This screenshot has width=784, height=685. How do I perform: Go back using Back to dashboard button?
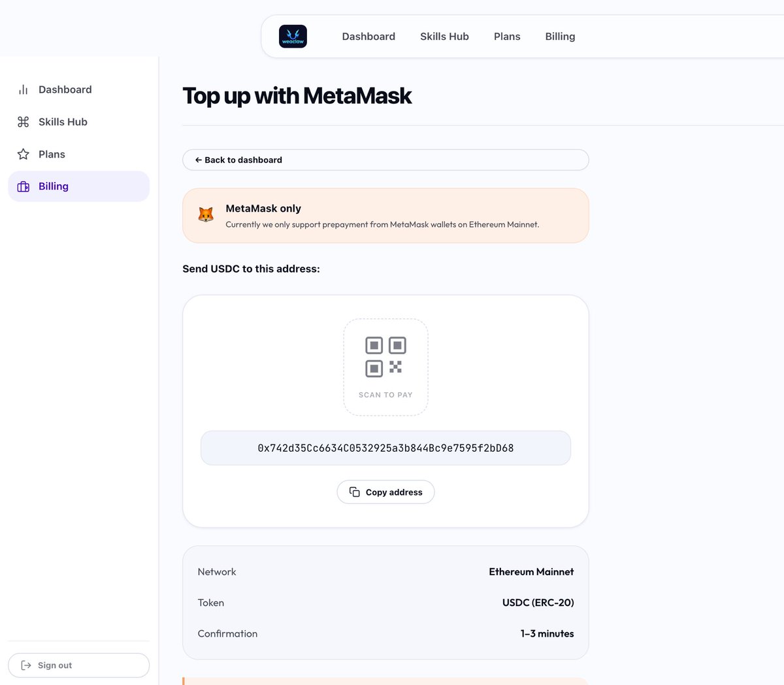pos(385,160)
